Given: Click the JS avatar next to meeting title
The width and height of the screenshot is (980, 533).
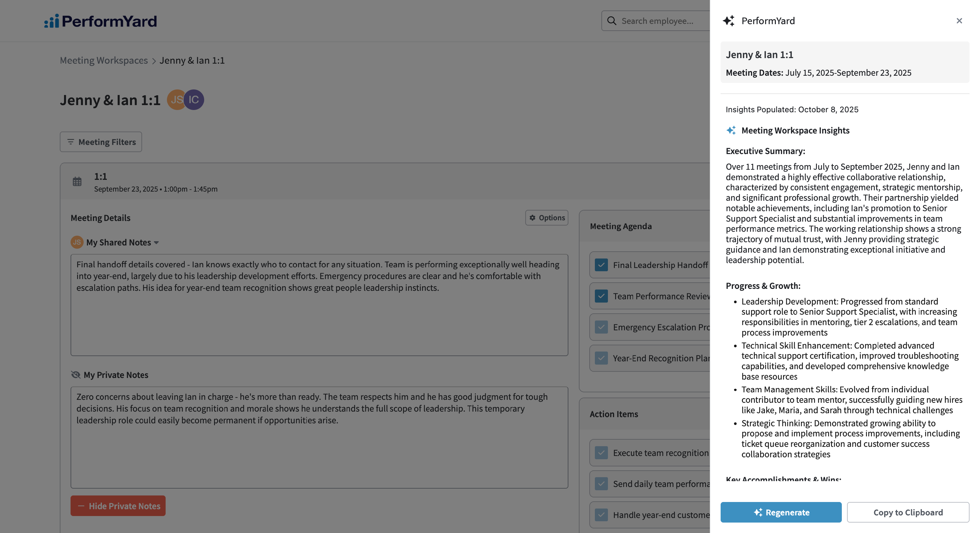Looking at the screenshot, I should (176, 100).
